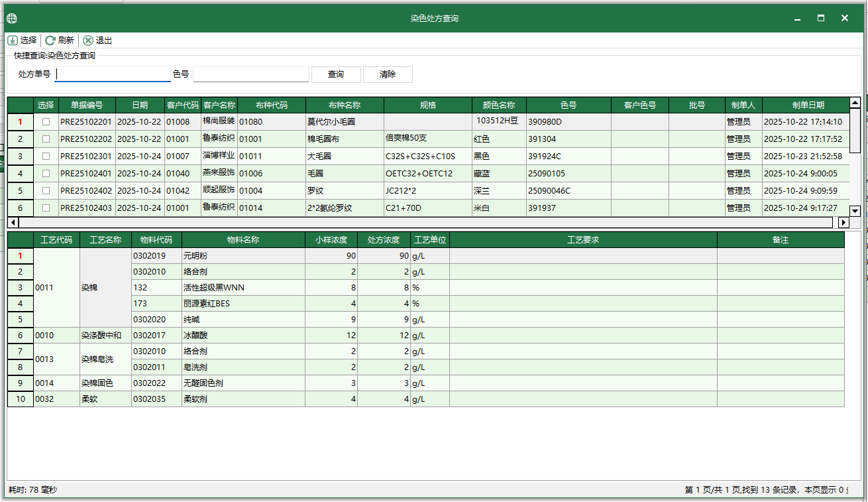Click the 物料名称 column header
The image size is (868, 502).
[x=243, y=239]
